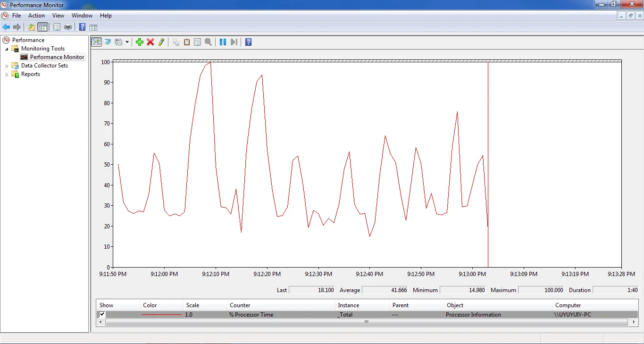
Task: Click red color line of counter row
Action: pyautogui.click(x=162, y=315)
